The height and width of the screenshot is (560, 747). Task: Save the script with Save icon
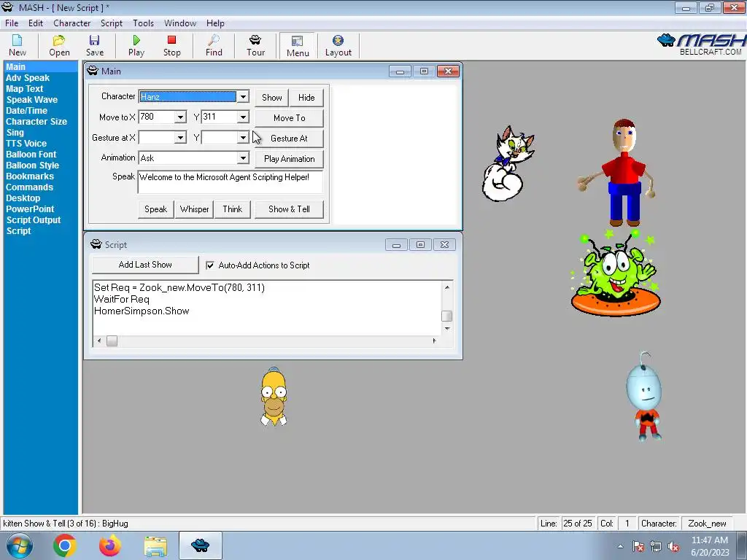(94, 46)
